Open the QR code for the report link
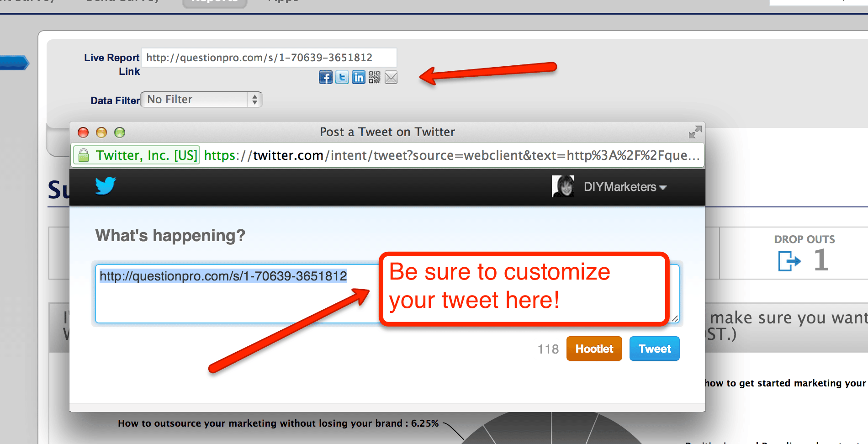Screen dimensions: 868x444 (x=375, y=78)
